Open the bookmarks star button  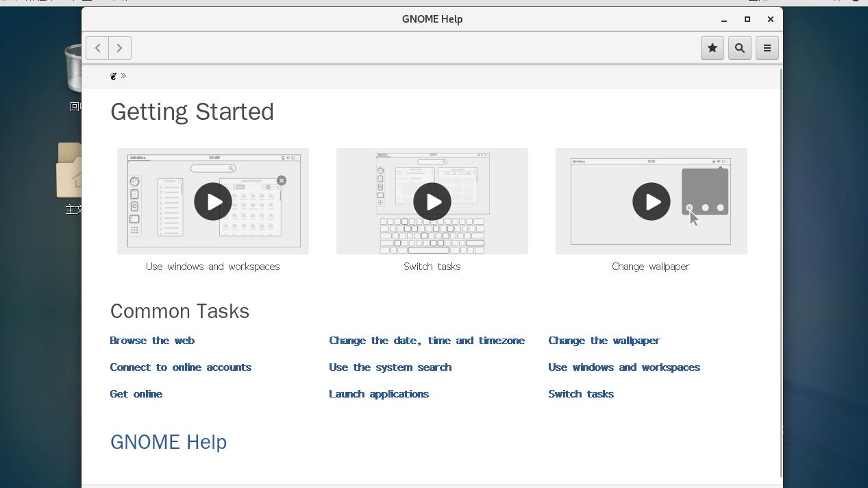712,48
